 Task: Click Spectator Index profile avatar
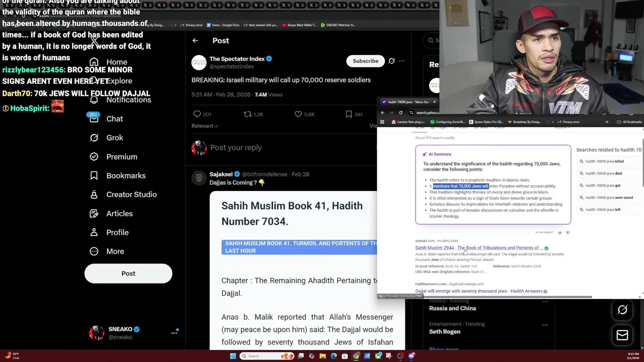point(199,62)
